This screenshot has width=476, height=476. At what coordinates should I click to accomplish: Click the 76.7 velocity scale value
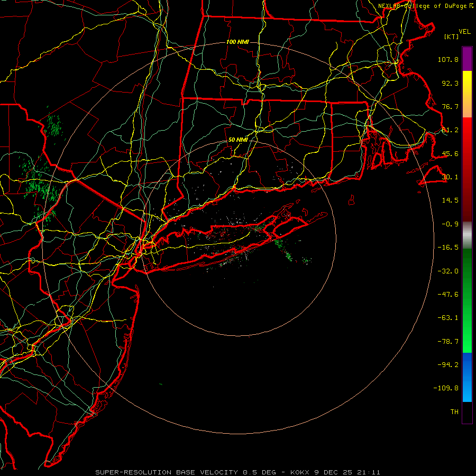(x=450, y=106)
